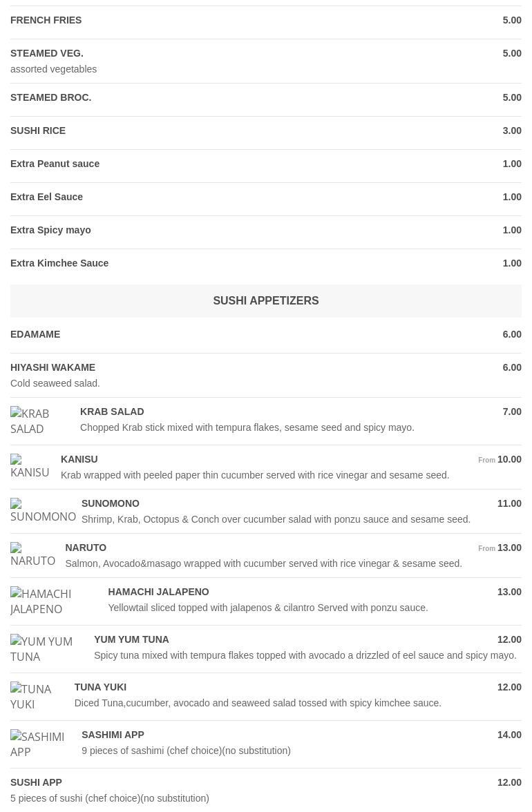This screenshot has width=532, height=812.
Task: Open the Edamame menu item
Action: [35, 335]
